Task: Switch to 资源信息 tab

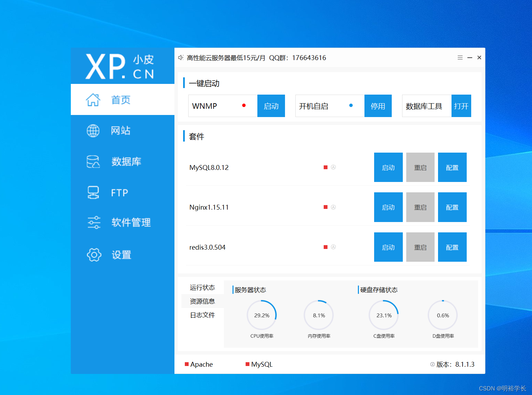Action: pos(202,301)
